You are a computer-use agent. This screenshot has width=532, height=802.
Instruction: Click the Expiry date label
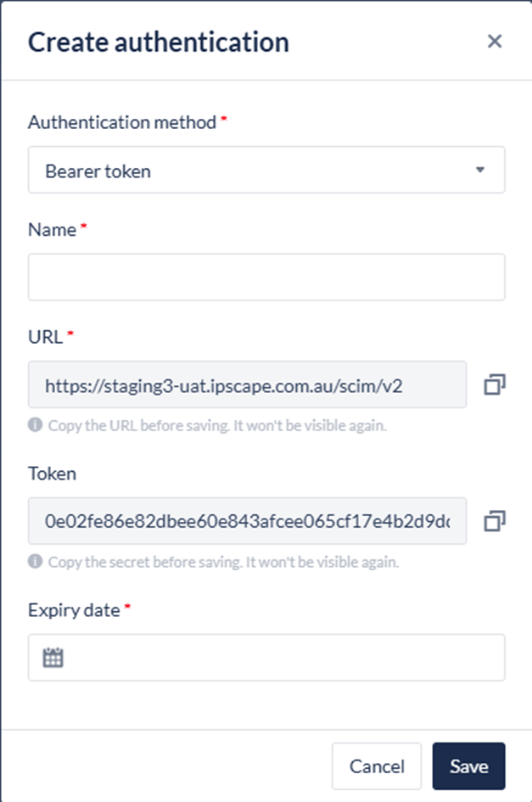coord(74,610)
